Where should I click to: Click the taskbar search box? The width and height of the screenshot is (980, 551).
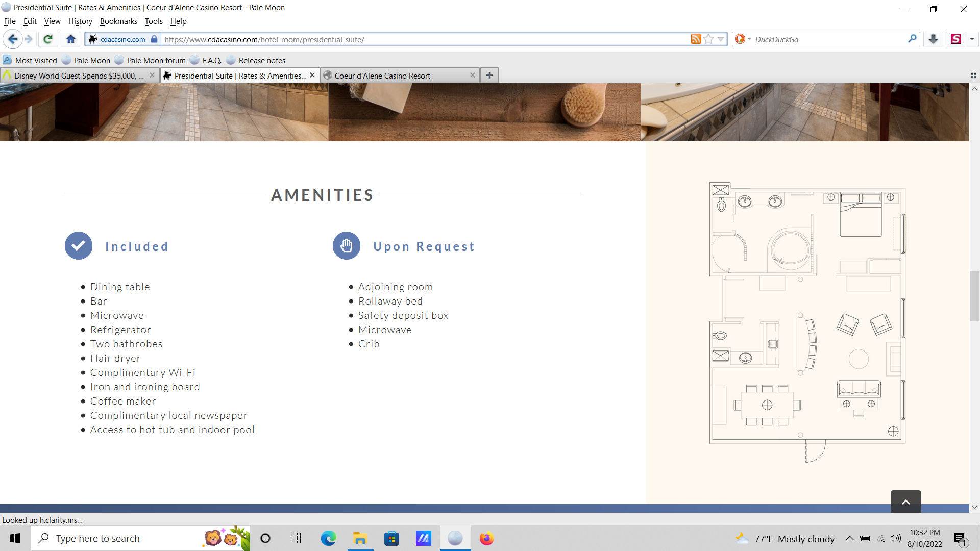pos(140,538)
